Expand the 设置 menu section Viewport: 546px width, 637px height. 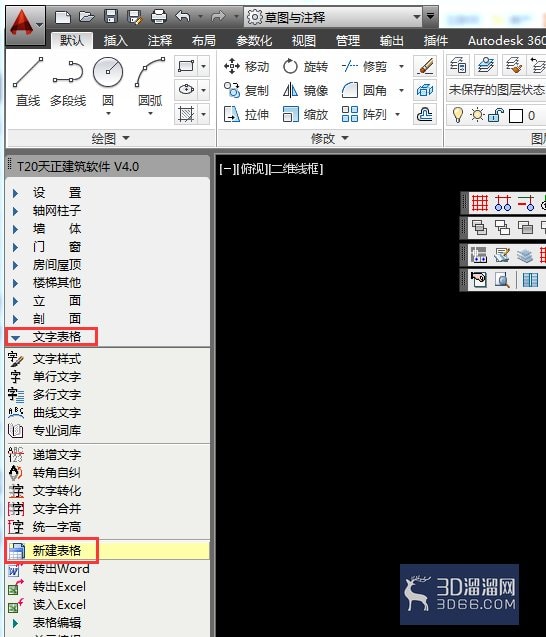pyautogui.click(x=15, y=193)
